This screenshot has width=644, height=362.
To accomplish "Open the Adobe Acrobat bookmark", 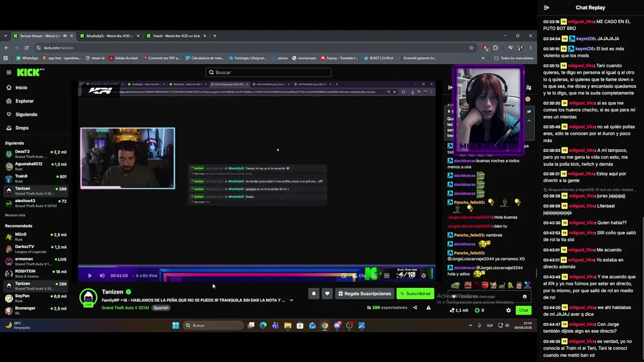I will pyautogui.click(x=123, y=58).
